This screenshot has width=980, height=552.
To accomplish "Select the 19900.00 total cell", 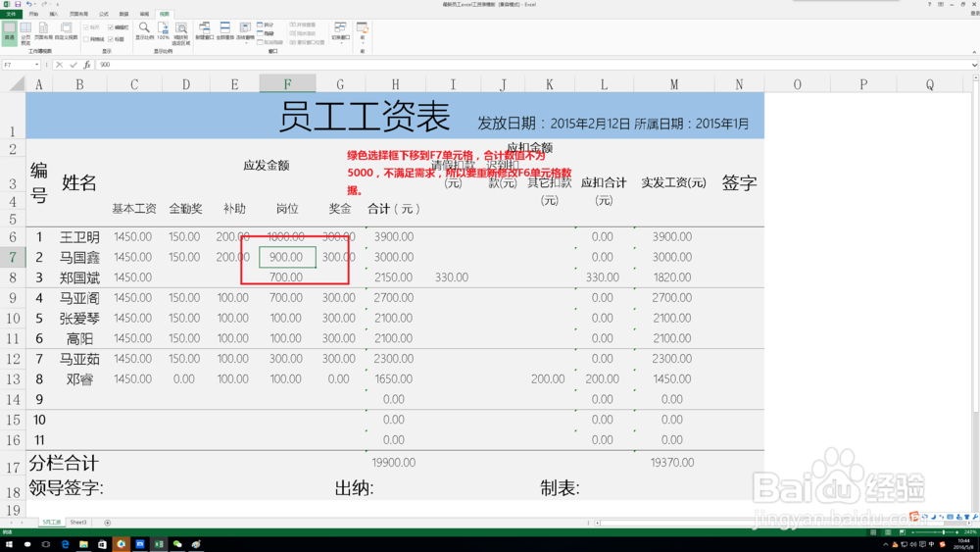I will pos(394,463).
